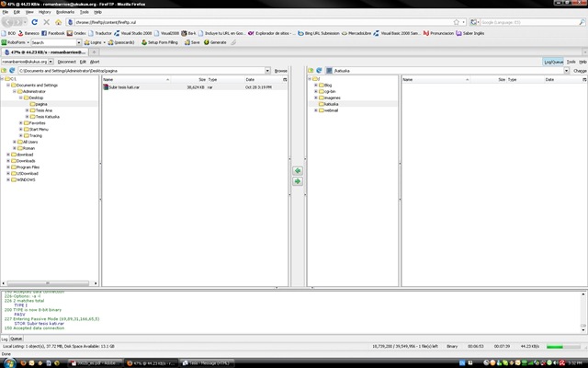Click the RoboForm Generate button
Screen dimensions: 588x368
pos(215,42)
